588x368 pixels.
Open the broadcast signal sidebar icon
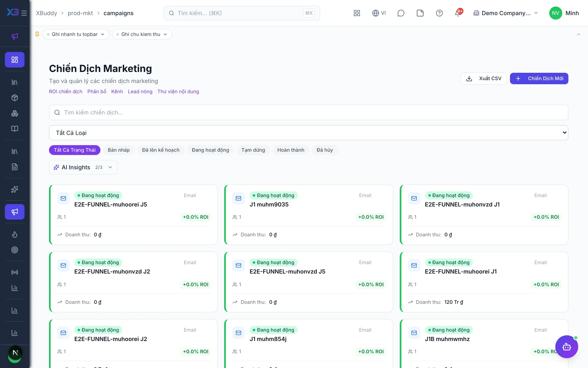click(14, 272)
